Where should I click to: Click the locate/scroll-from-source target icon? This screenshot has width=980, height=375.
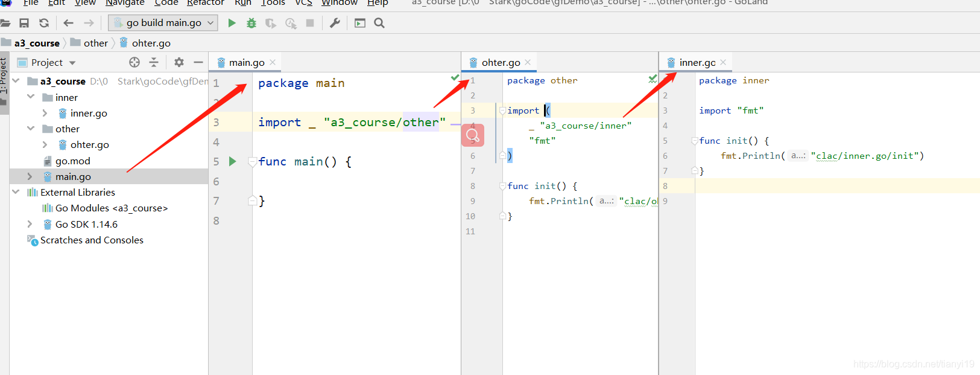pyautogui.click(x=134, y=62)
